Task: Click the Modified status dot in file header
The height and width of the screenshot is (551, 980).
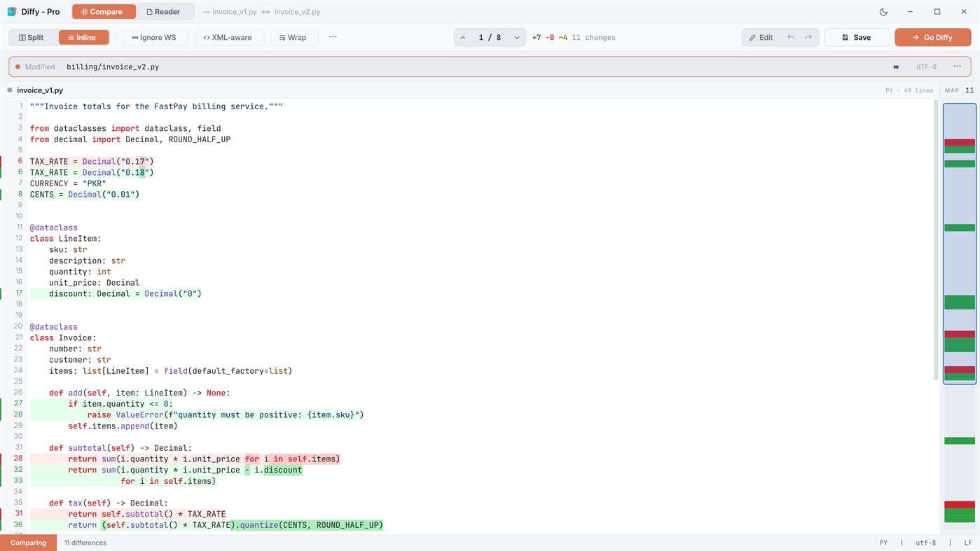Action: [x=18, y=67]
